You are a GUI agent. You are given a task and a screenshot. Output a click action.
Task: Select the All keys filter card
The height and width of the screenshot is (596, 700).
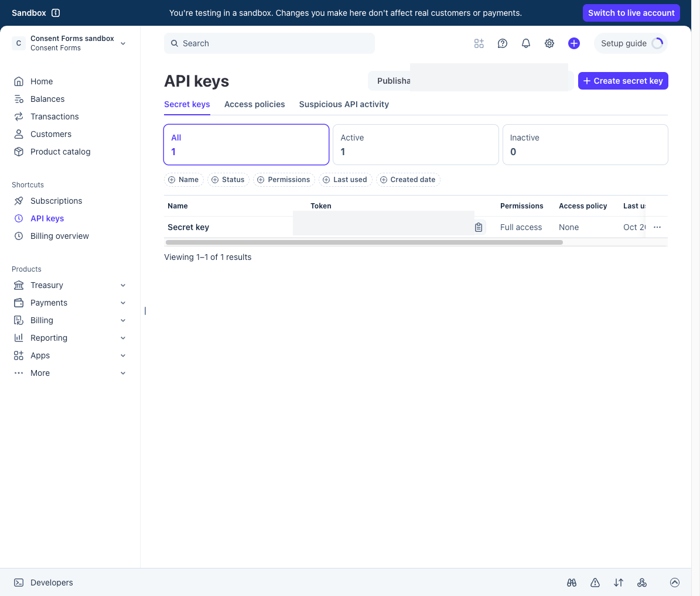(x=247, y=145)
